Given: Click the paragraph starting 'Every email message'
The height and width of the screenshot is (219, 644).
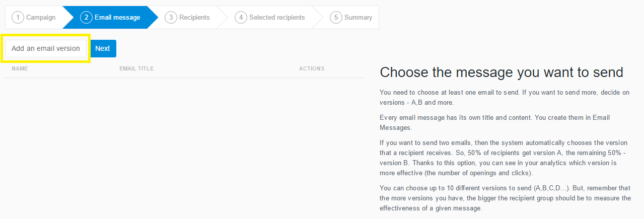Looking at the screenshot, I should (494, 122).
